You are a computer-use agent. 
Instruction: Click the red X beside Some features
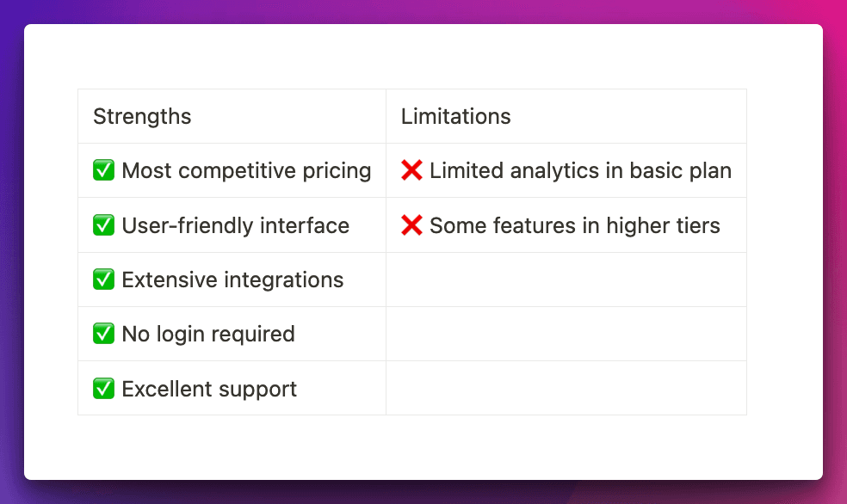point(411,225)
